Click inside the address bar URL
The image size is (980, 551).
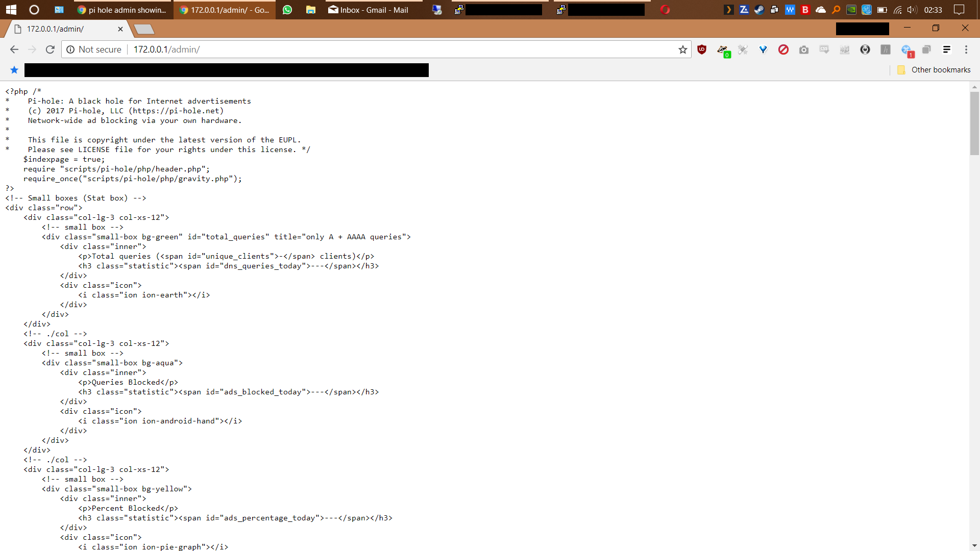pyautogui.click(x=166, y=49)
